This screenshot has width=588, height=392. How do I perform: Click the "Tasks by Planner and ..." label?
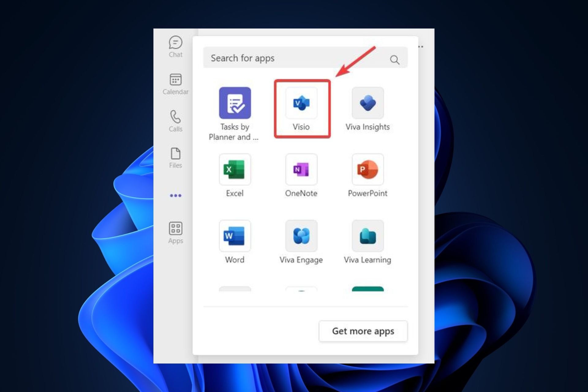tap(234, 132)
